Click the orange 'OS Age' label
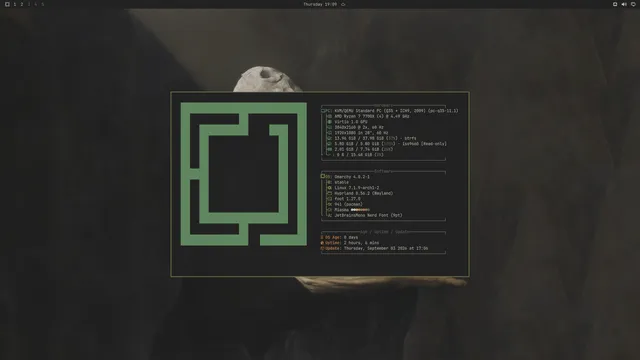 pyautogui.click(x=333, y=237)
